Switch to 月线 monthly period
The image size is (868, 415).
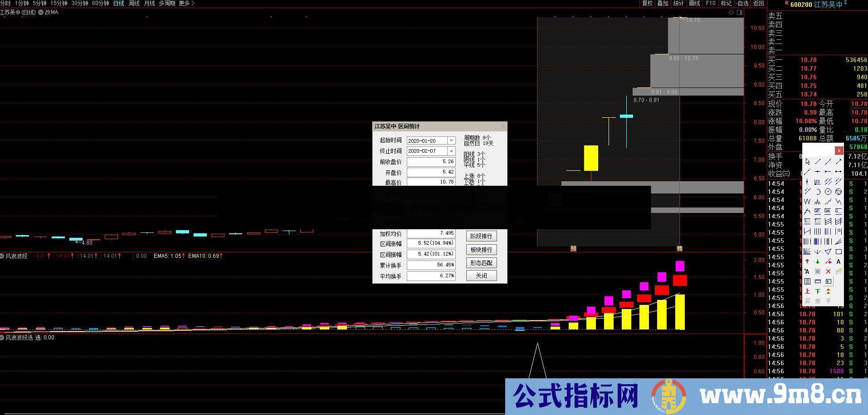pos(149,3)
